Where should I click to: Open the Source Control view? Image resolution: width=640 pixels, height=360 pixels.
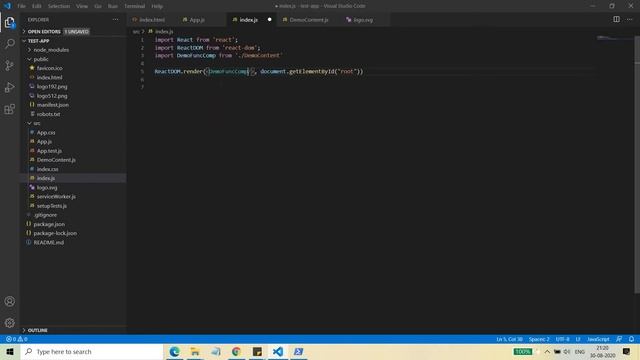10,66
